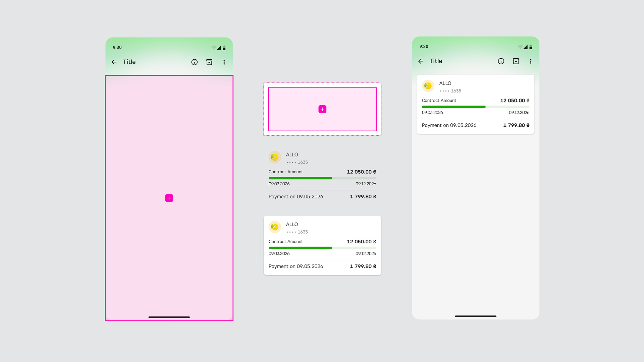Tap the ALLO logo in right phone card
Screen dimensions: 644x362
(x=428, y=86)
